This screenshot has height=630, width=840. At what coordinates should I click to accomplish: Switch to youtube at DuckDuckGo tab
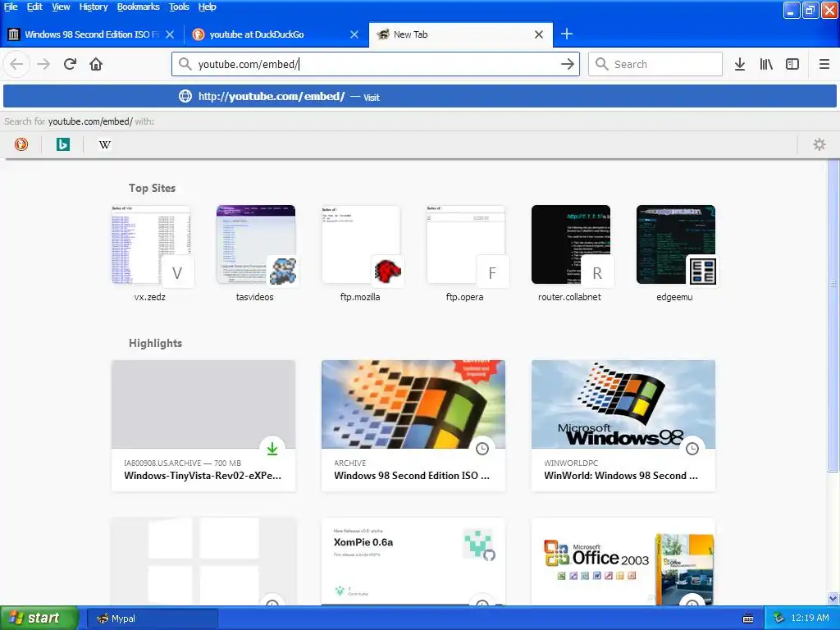point(276,34)
